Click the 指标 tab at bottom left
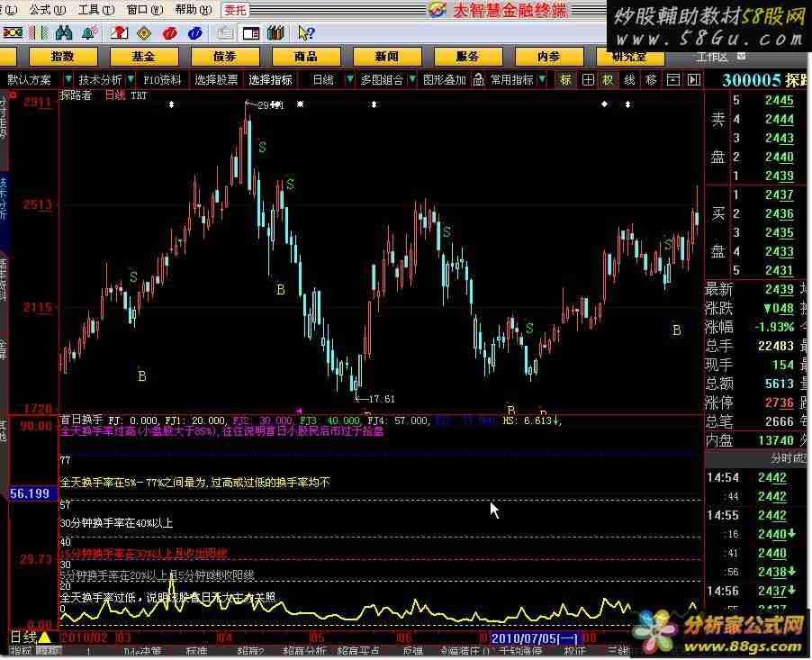Image resolution: width=812 pixels, height=660 pixels. tap(22, 650)
